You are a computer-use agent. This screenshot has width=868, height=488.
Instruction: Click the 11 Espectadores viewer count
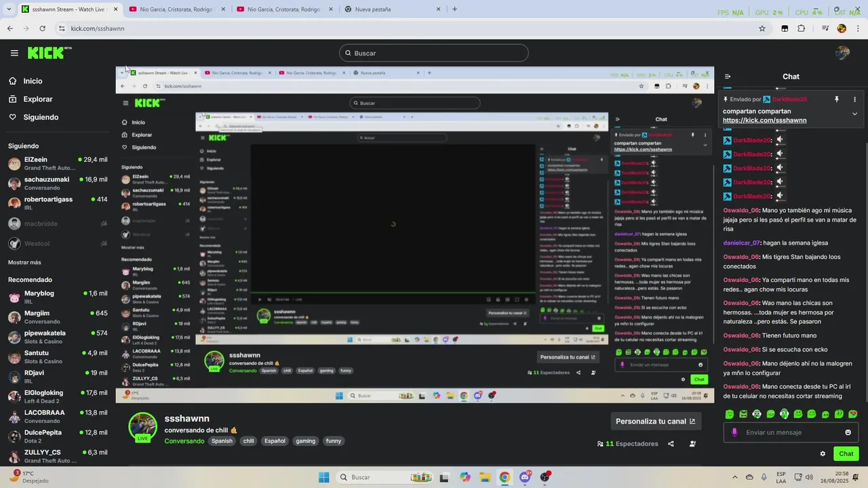(628, 444)
